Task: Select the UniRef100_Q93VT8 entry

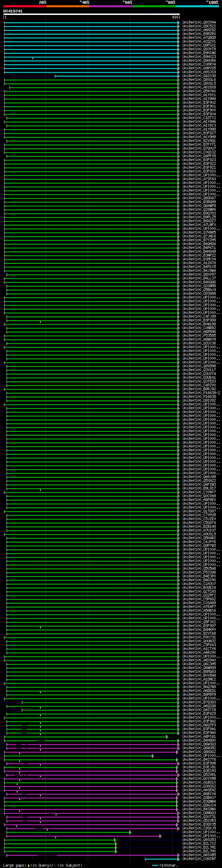Action: click(x=199, y=49)
